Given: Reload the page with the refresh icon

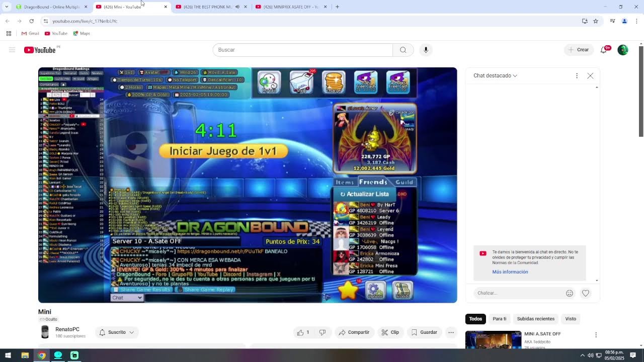Looking at the screenshot, I should pyautogui.click(x=31, y=21).
